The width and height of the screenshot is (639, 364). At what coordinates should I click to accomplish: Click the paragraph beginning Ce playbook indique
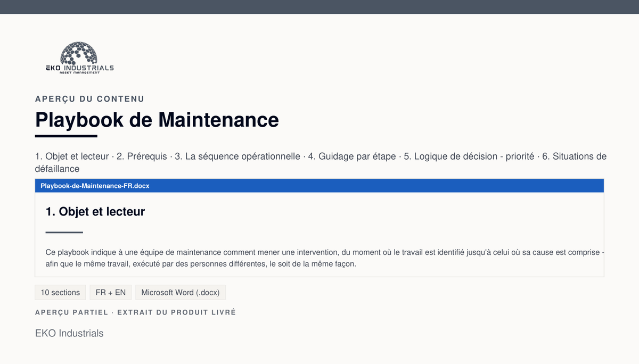pyautogui.click(x=325, y=258)
